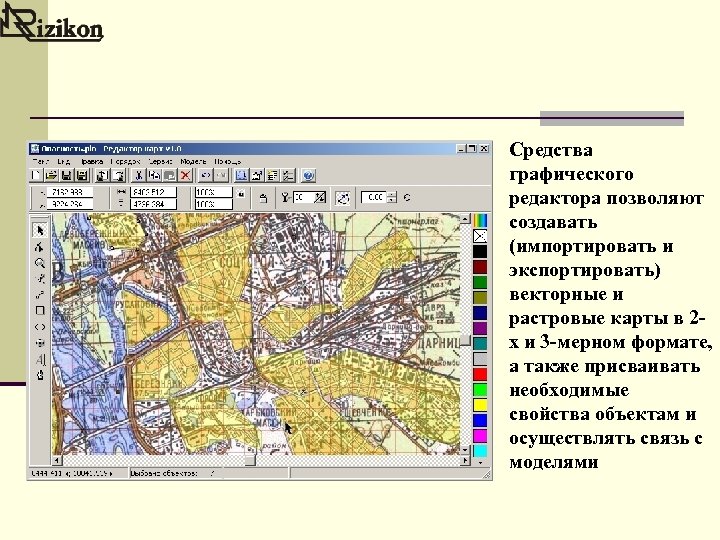Click the export icon before the scissors
720x540 pixels.
point(119,175)
